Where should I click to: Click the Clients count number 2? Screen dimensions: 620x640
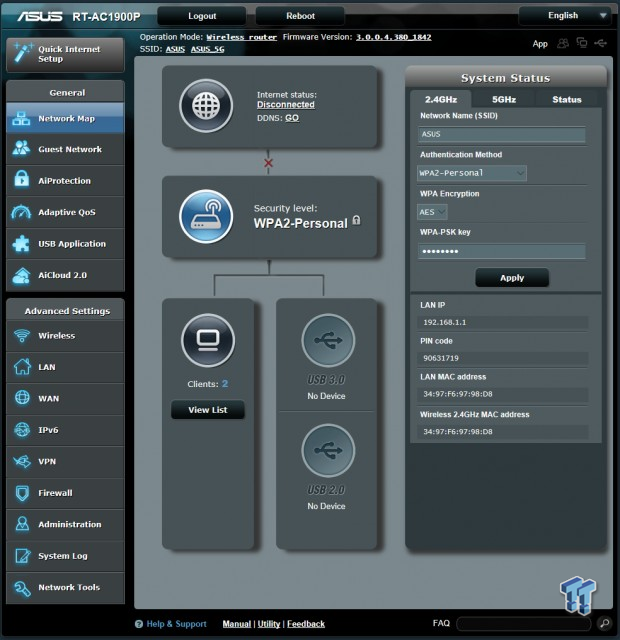pyautogui.click(x=225, y=384)
